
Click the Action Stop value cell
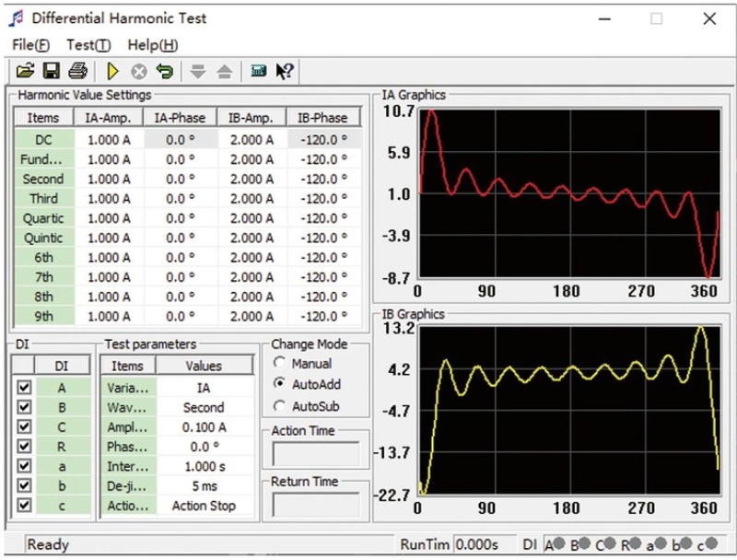(203, 506)
